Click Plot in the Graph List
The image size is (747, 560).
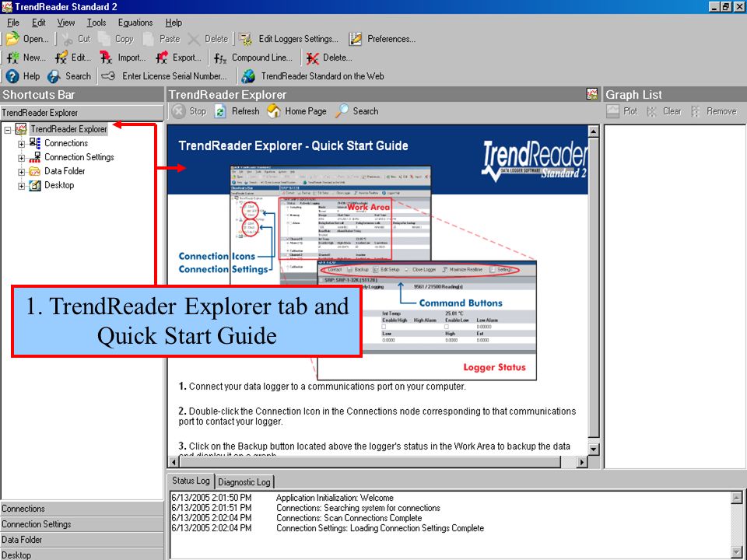tap(622, 111)
